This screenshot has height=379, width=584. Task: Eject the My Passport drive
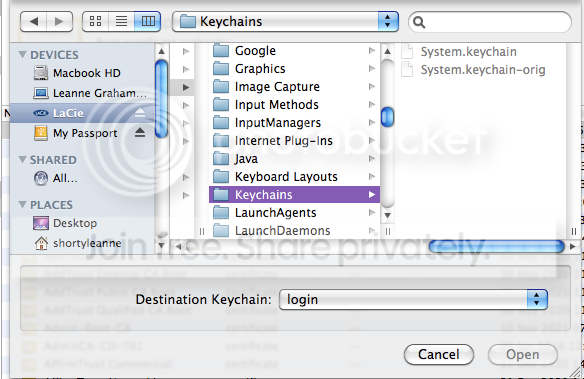click(140, 132)
